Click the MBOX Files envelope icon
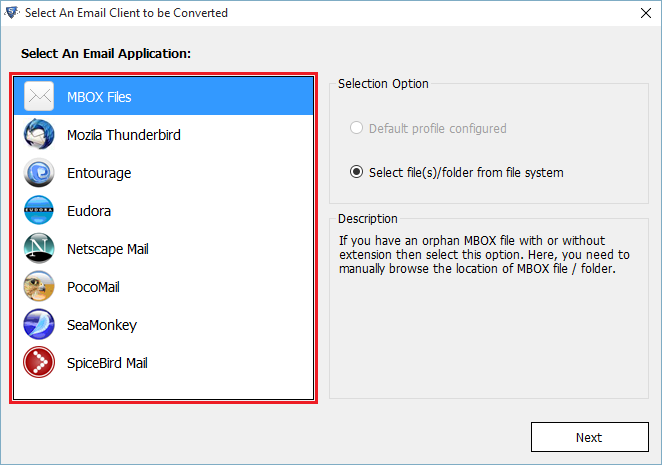The width and height of the screenshot is (662, 465). [x=39, y=97]
